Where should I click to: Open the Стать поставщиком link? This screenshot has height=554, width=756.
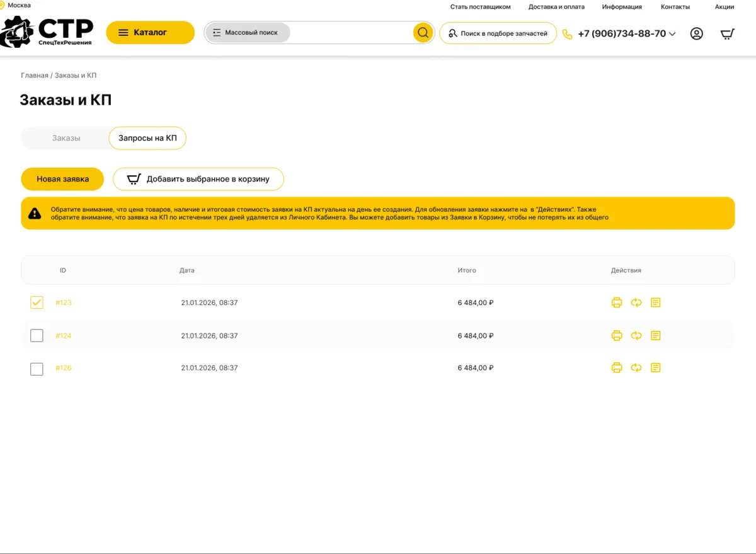point(480,7)
